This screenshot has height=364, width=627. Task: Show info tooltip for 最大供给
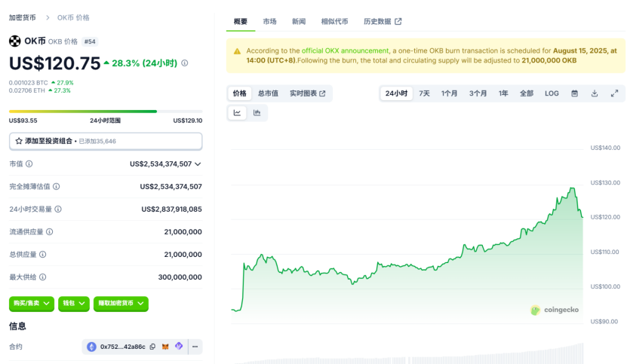(43, 277)
